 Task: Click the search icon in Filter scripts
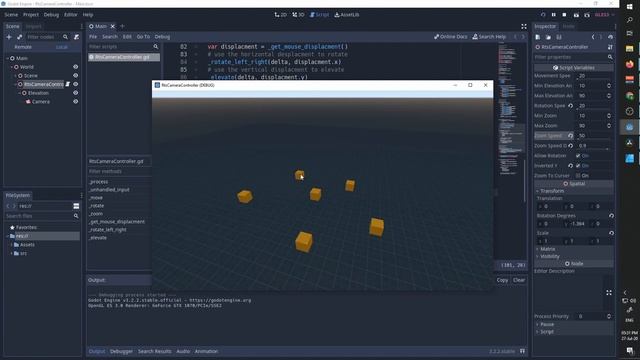coord(156,47)
